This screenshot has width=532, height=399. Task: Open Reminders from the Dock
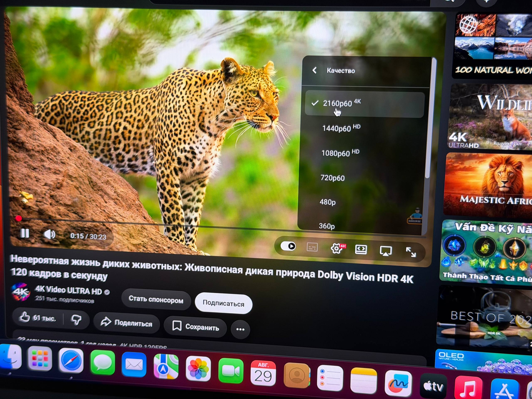(x=330, y=378)
